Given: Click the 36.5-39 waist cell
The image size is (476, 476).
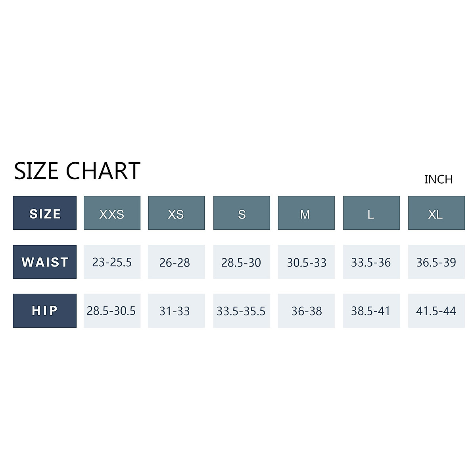Looking at the screenshot, I should click(436, 262).
